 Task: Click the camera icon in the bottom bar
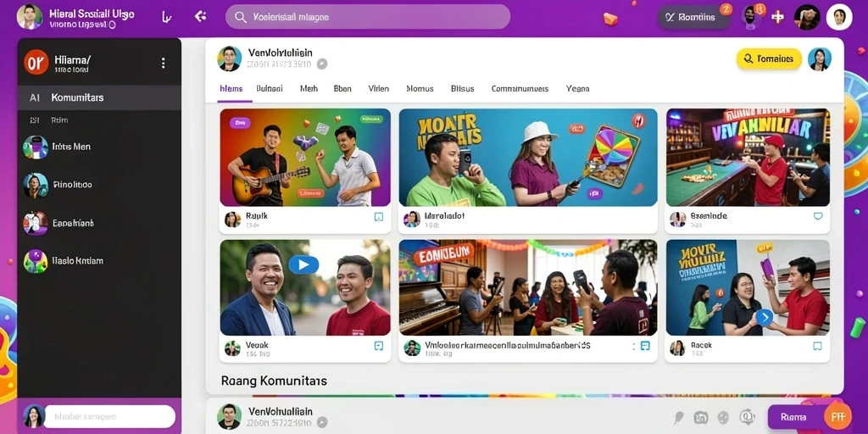point(701,417)
